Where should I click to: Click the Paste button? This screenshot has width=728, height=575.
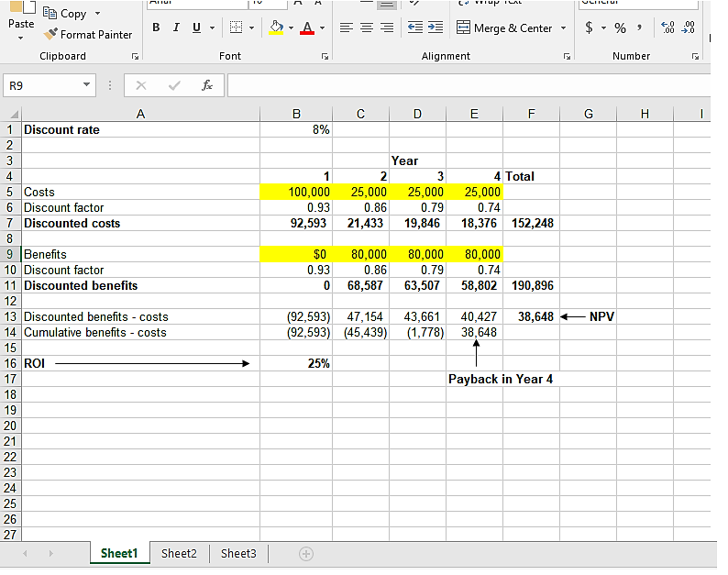(x=21, y=15)
